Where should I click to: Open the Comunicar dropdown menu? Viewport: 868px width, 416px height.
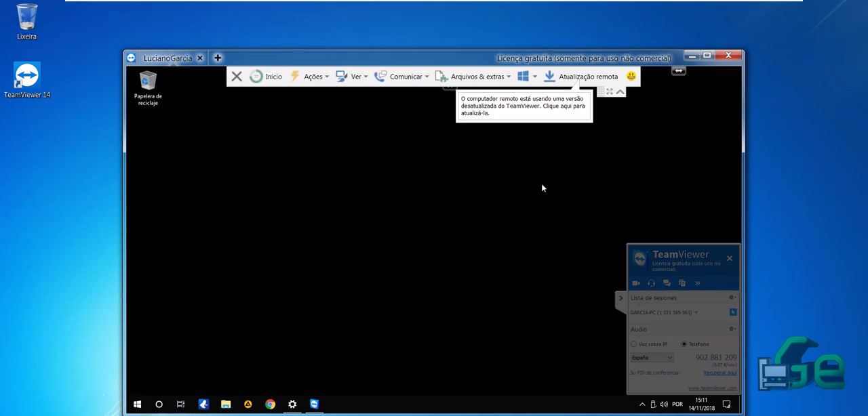click(401, 77)
